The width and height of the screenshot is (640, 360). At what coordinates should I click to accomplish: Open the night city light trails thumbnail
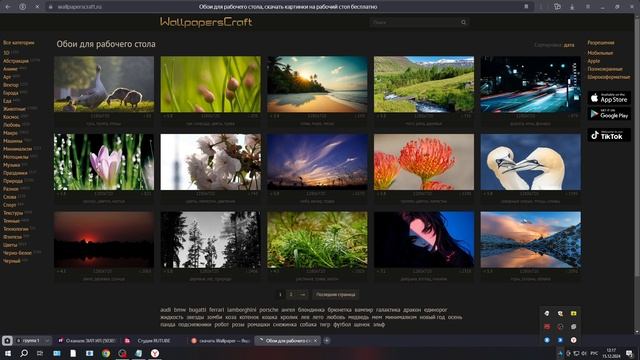pos(530,84)
